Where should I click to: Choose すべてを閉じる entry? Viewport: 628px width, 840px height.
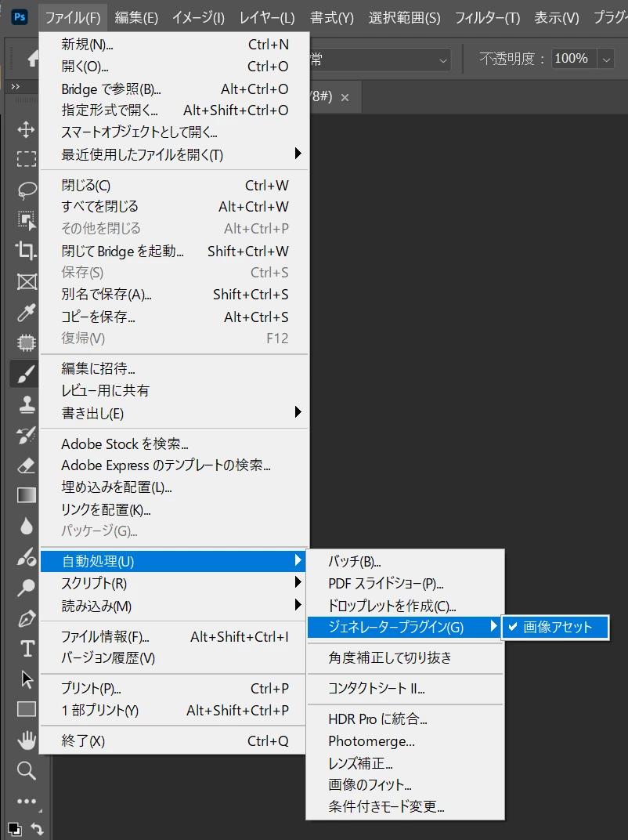pos(175,206)
